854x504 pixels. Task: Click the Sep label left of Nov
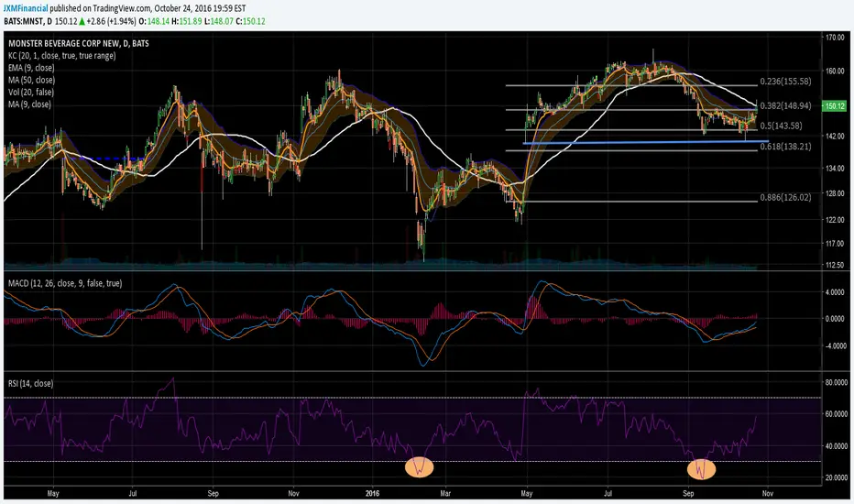point(213,494)
